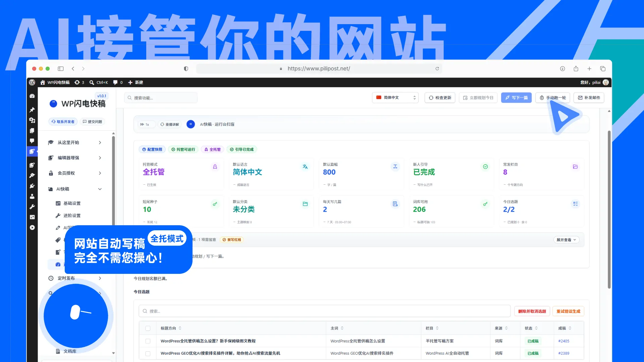
Task: Open the WP闪电快稿 site home link
Action: [55, 82]
